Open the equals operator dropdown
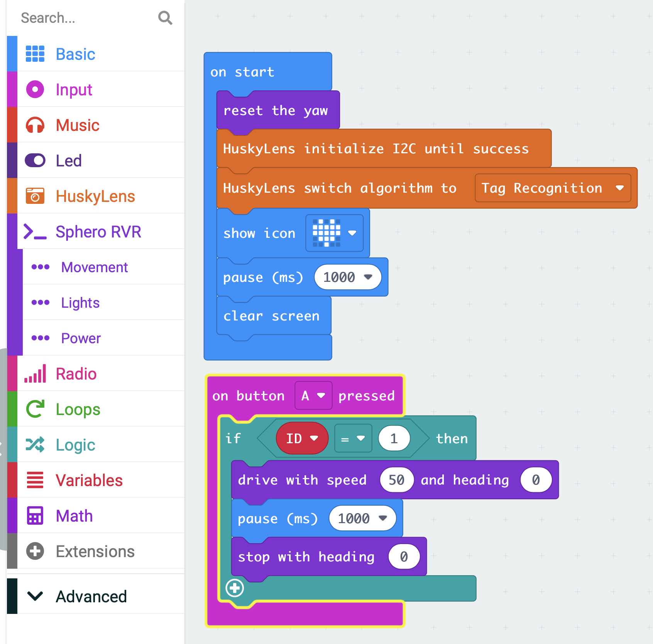This screenshot has height=644, width=653. tap(353, 438)
